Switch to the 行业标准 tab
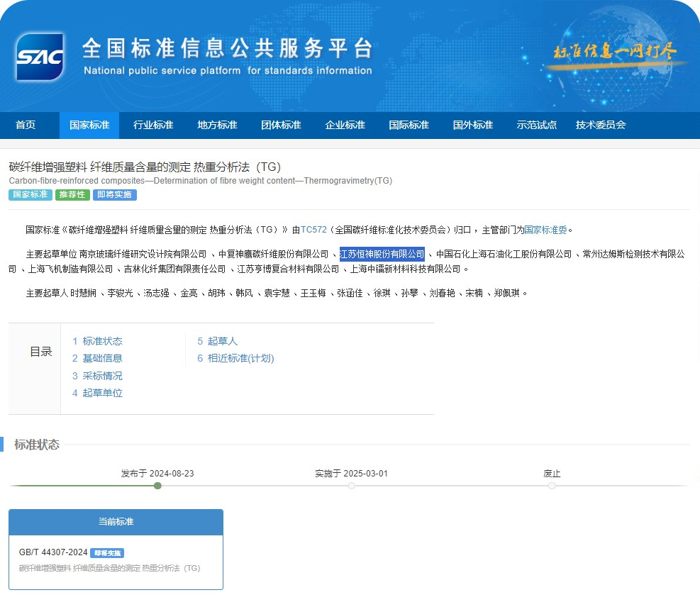The height and width of the screenshot is (602, 700). [153, 125]
